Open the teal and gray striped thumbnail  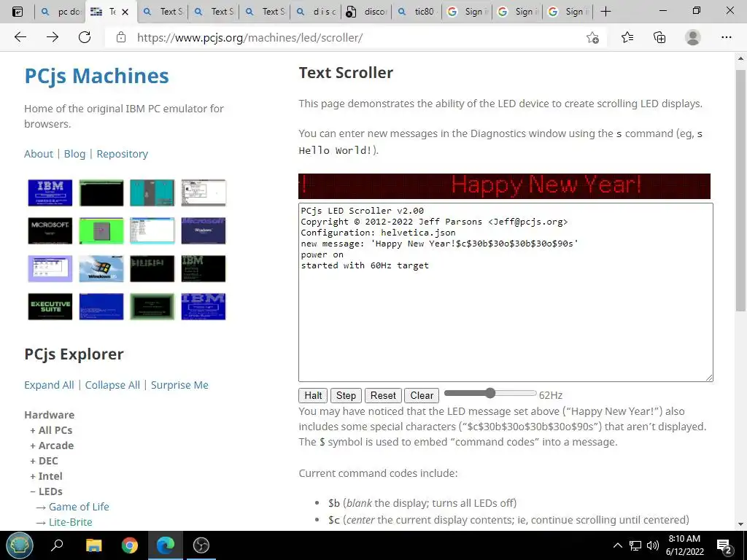152,192
